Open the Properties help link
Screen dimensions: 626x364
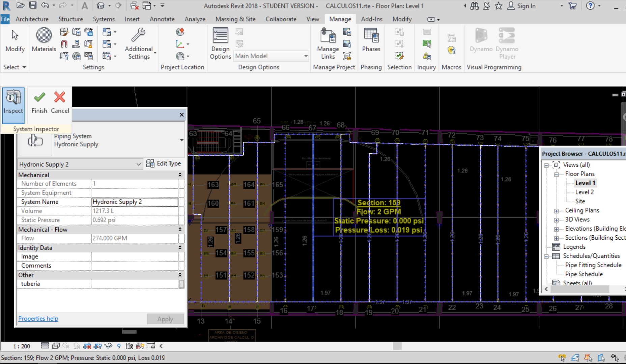click(38, 318)
